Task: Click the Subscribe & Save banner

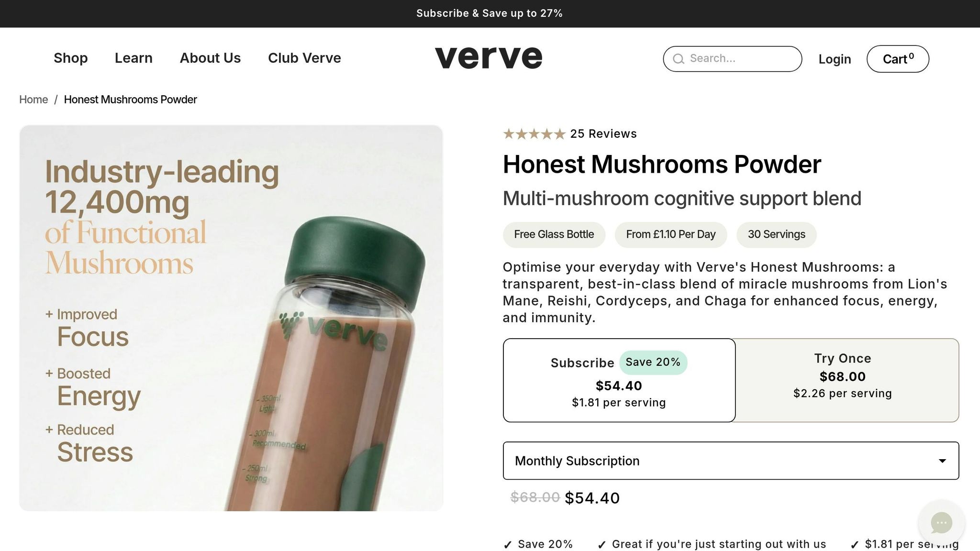Action: pyautogui.click(x=490, y=13)
